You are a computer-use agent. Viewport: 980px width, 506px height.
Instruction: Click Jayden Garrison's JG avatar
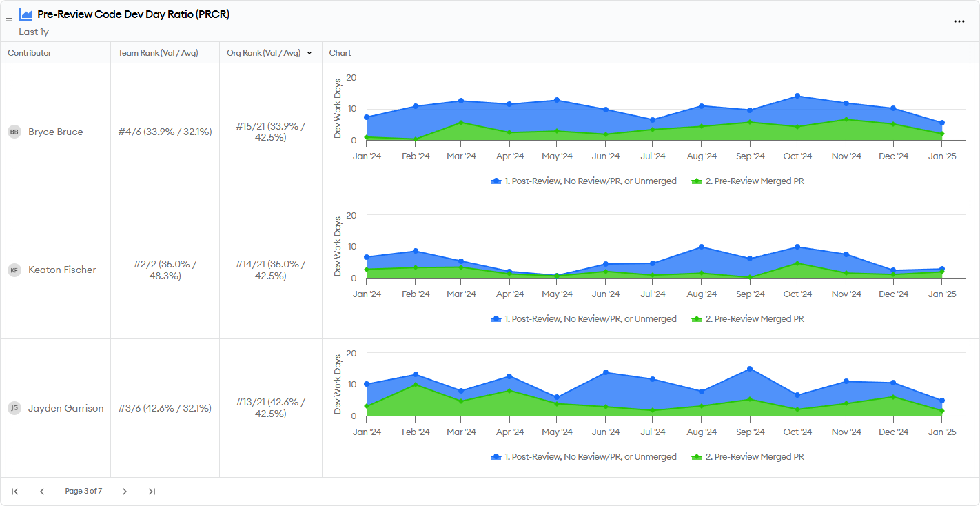pos(14,408)
